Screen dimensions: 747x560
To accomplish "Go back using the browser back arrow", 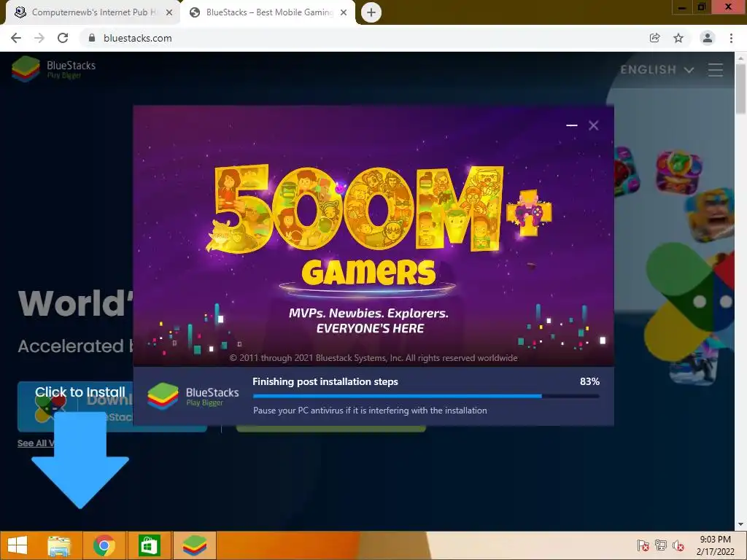I will click(x=16, y=38).
